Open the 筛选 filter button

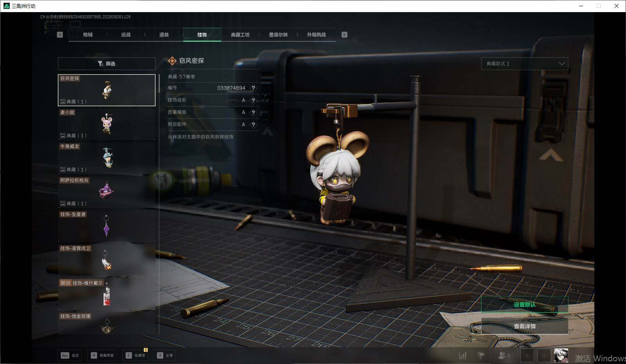(x=107, y=64)
